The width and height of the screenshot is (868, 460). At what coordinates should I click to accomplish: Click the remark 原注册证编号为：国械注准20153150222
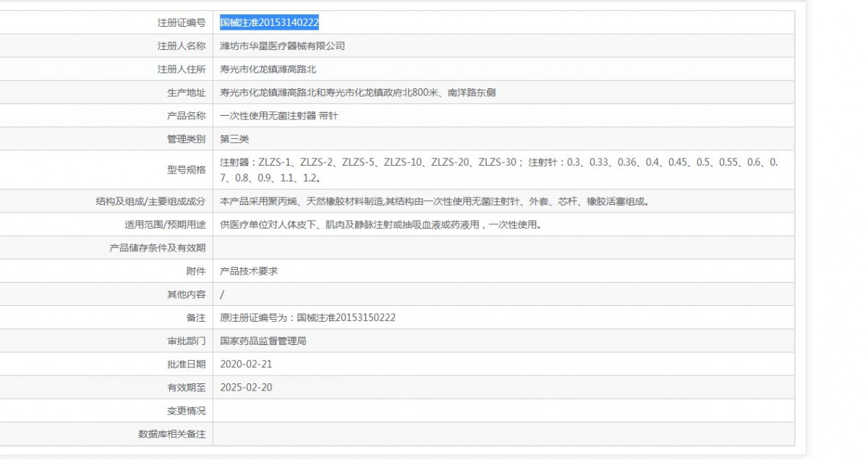click(308, 318)
